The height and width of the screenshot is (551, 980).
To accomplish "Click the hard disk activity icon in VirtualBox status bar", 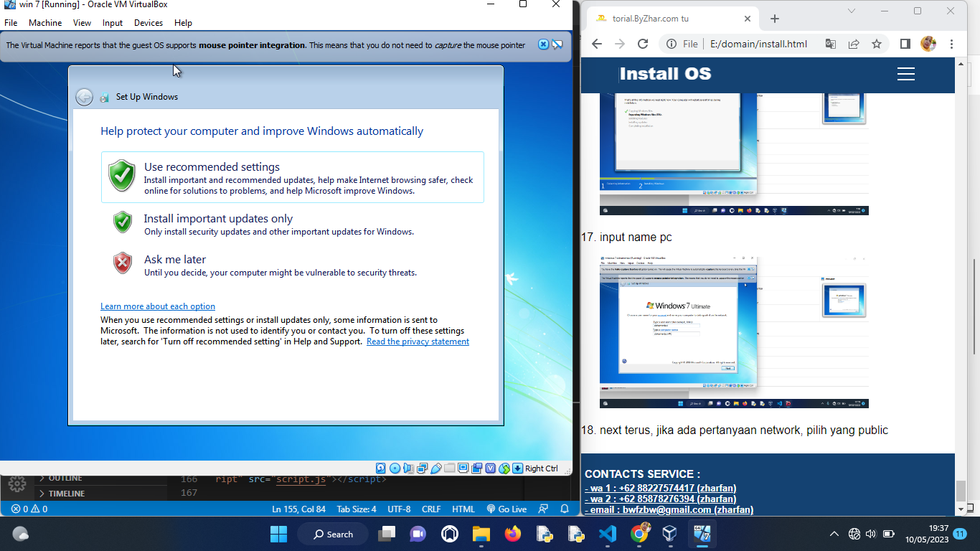I will point(380,468).
